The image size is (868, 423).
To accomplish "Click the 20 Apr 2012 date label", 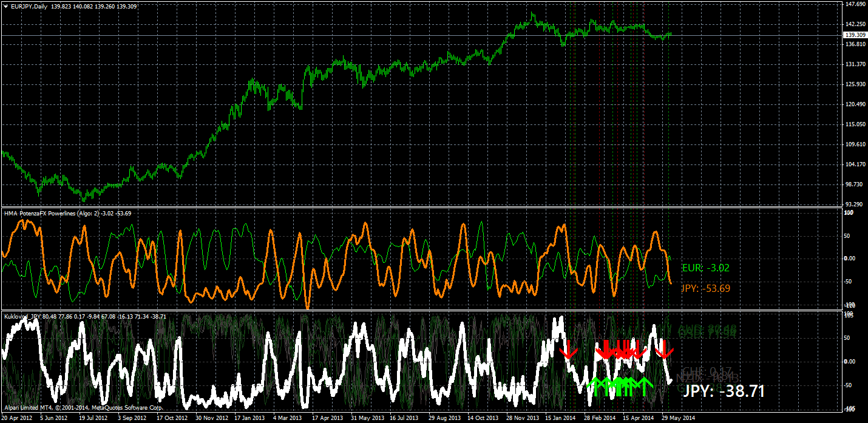I will pos(16,418).
